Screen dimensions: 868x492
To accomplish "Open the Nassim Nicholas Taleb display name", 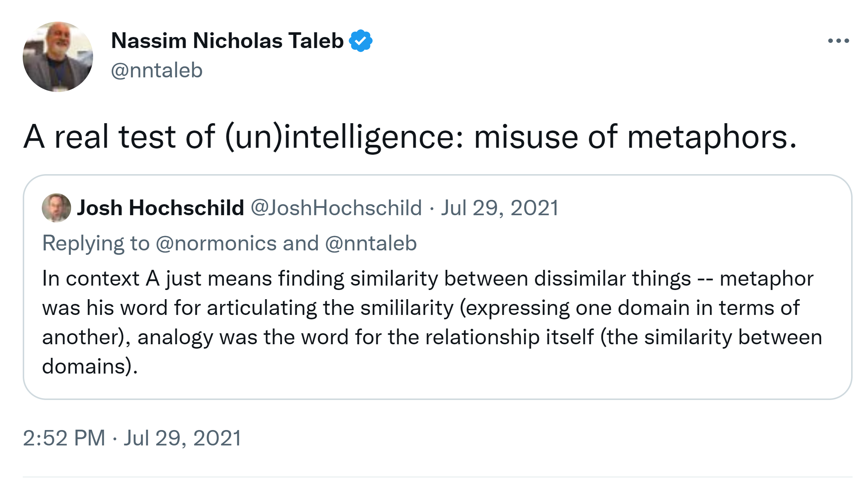I will (x=227, y=41).
